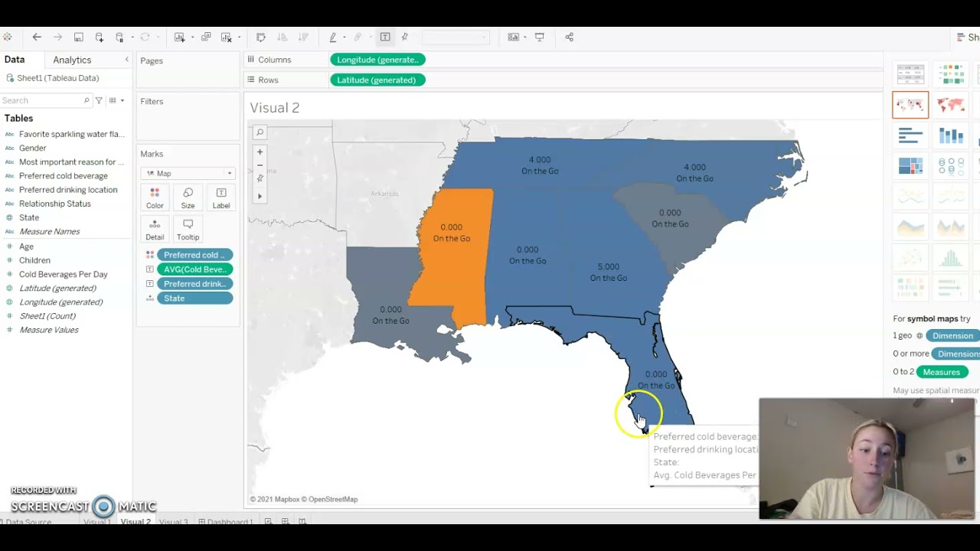Click the Preferred drink.. label pill

[194, 284]
